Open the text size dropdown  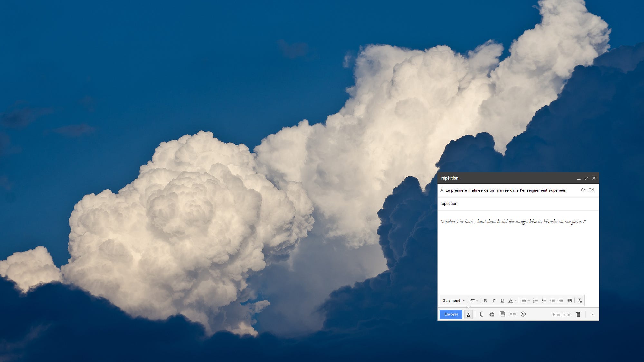(x=474, y=301)
